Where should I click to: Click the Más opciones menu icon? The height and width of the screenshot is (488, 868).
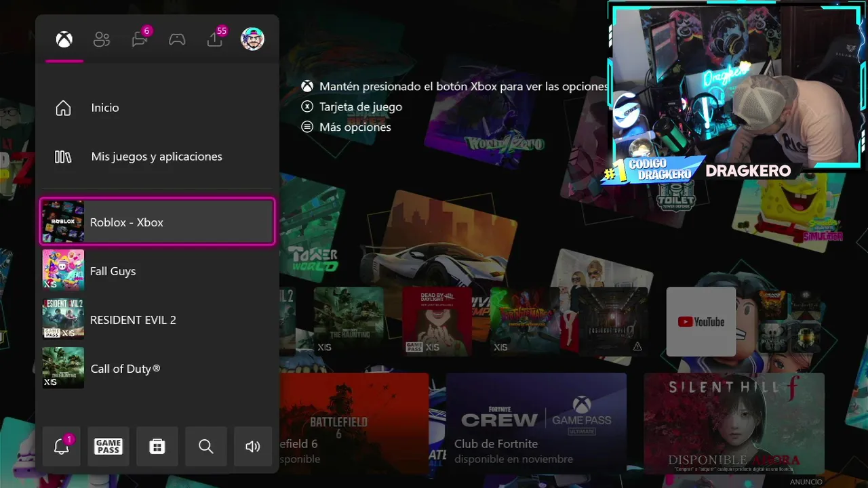[x=308, y=127]
